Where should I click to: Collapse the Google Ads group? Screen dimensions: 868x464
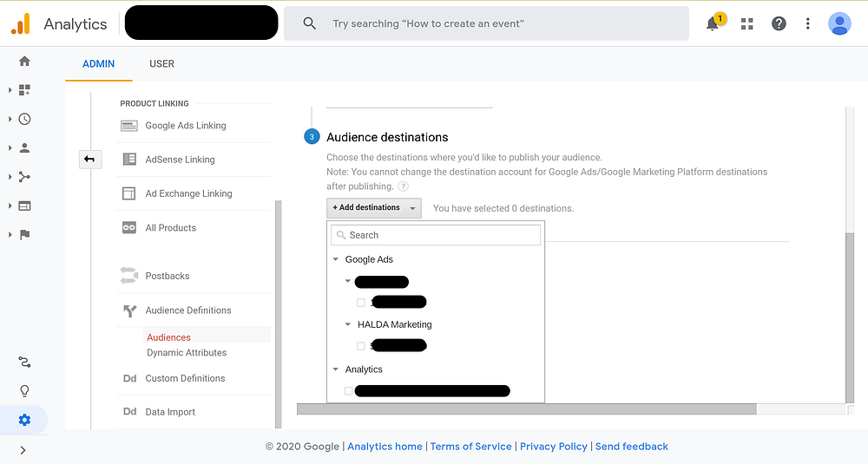335,259
